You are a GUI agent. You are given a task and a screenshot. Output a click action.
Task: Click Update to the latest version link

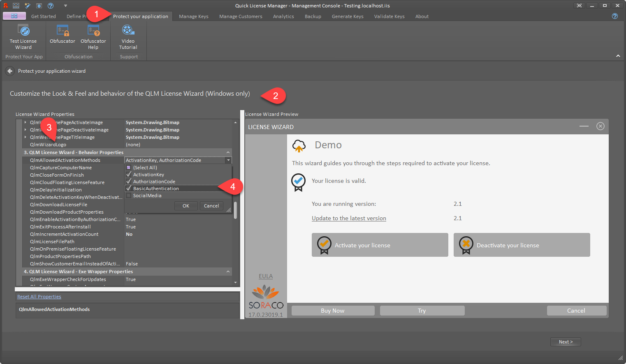pos(349,218)
